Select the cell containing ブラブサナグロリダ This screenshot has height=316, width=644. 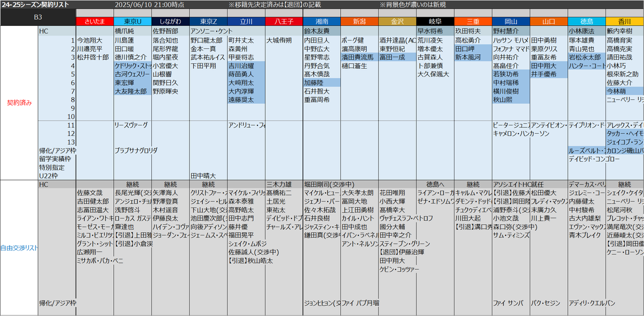133,150
